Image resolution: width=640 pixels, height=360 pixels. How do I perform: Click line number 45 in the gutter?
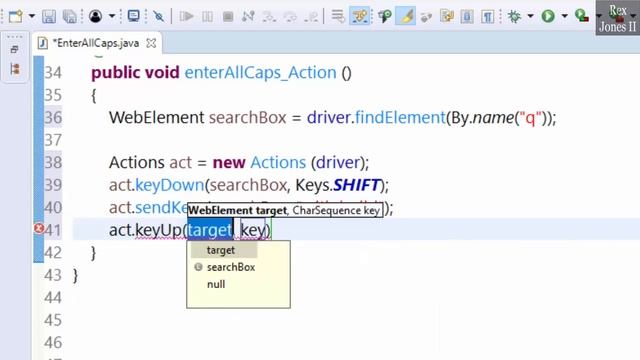pos(53,320)
